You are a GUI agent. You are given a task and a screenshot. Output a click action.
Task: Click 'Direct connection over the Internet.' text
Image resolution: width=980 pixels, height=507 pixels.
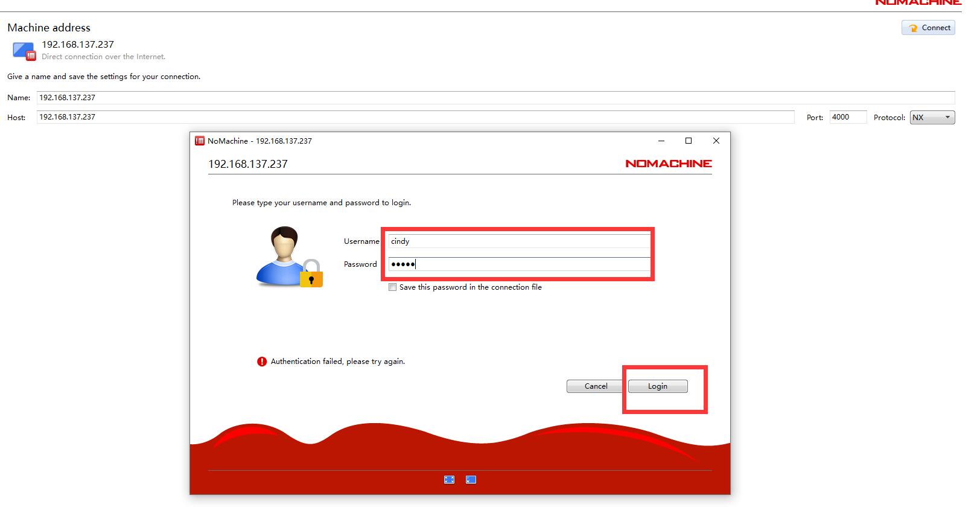click(x=103, y=57)
